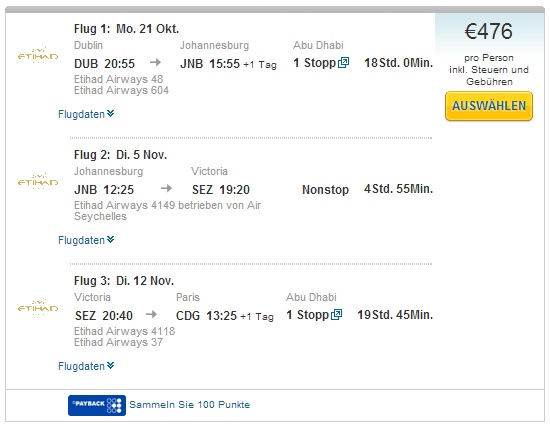The width and height of the screenshot is (550, 425).
Task: Expand Flugdaten for Flug 2
Action: point(86,240)
